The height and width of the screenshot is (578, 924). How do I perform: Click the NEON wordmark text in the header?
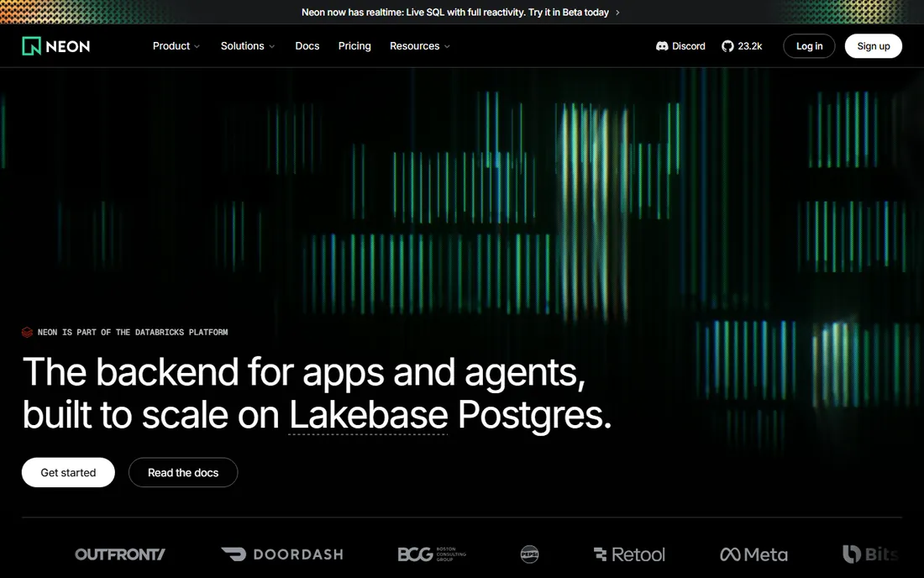[x=68, y=46]
